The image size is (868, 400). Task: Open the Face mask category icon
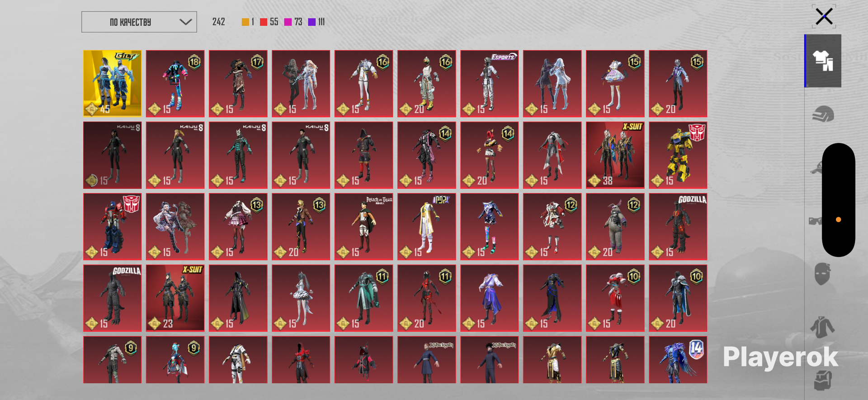point(823,274)
